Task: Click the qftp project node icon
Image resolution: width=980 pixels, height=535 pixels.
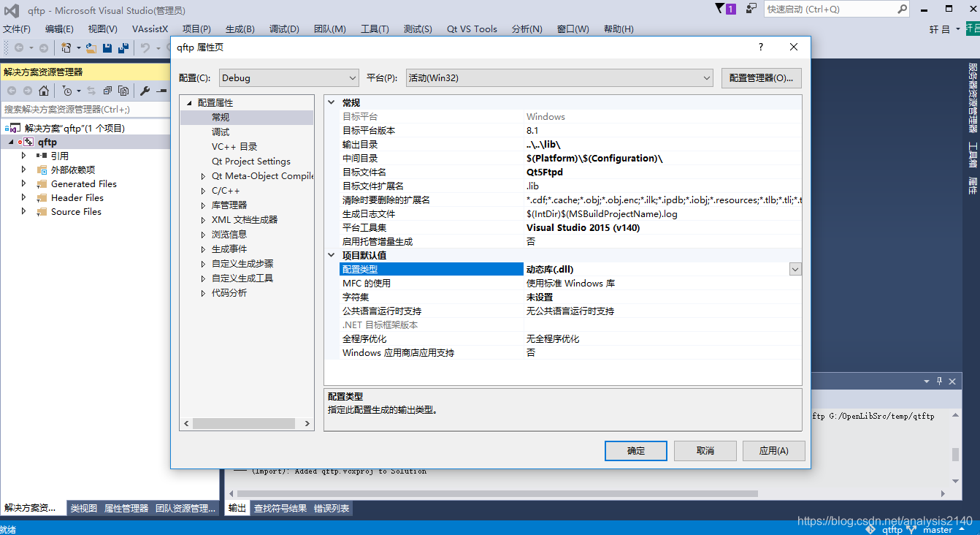Action: pos(27,142)
